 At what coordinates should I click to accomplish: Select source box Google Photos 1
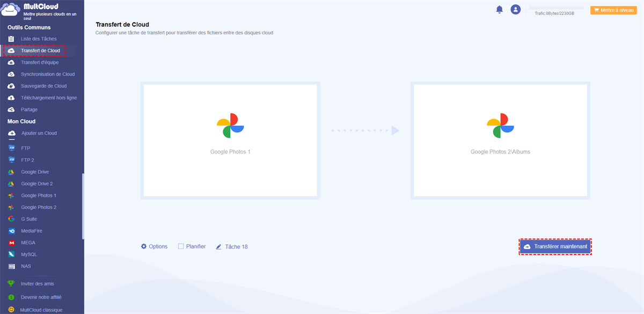click(x=230, y=140)
